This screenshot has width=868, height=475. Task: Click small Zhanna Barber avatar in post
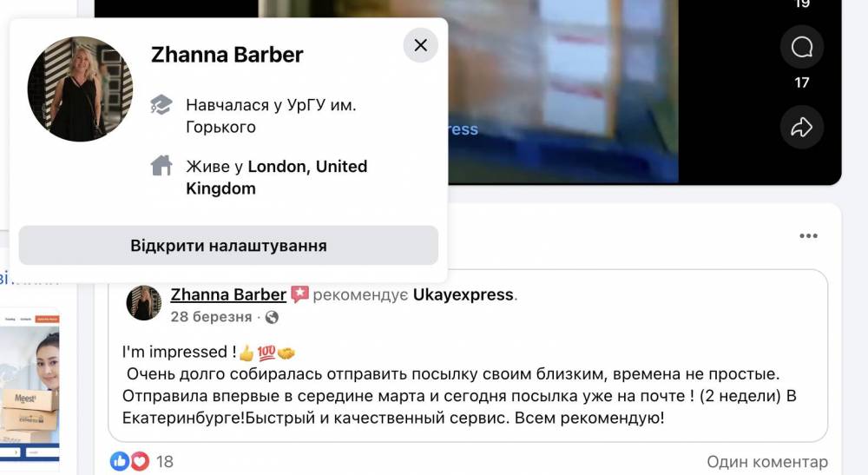click(144, 303)
